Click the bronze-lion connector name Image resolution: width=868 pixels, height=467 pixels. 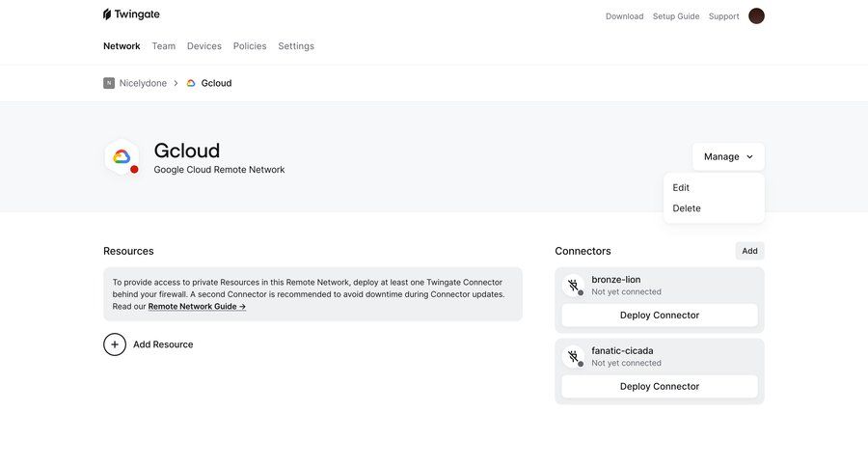tap(616, 280)
